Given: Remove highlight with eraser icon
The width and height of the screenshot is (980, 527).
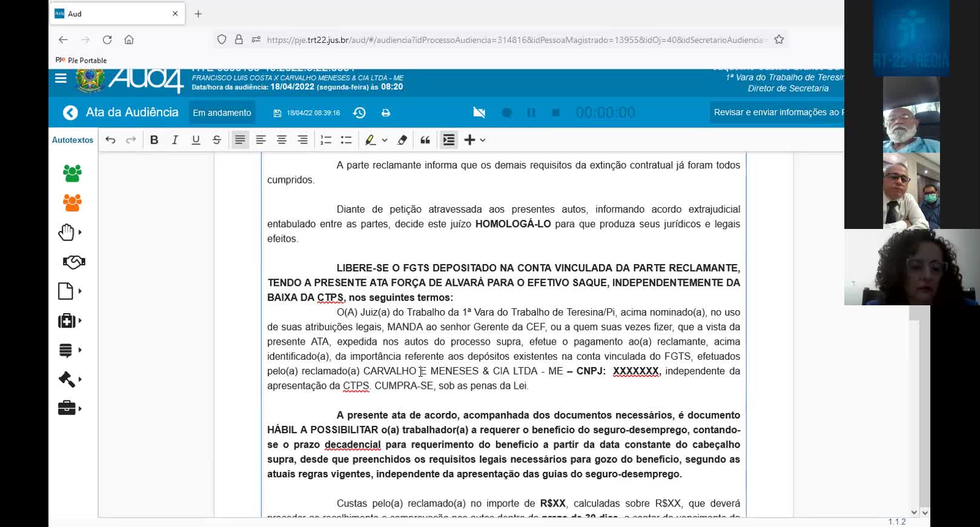Looking at the screenshot, I should click(x=402, y=140).
